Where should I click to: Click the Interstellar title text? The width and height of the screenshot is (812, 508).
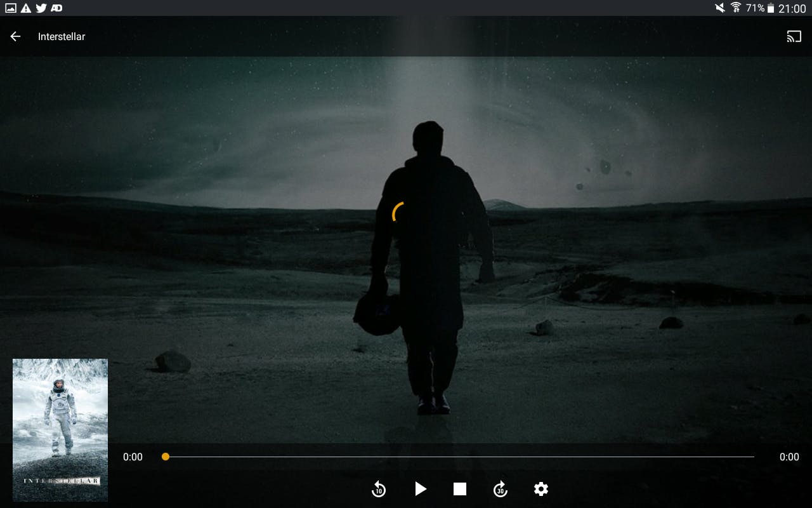(62, 36)
